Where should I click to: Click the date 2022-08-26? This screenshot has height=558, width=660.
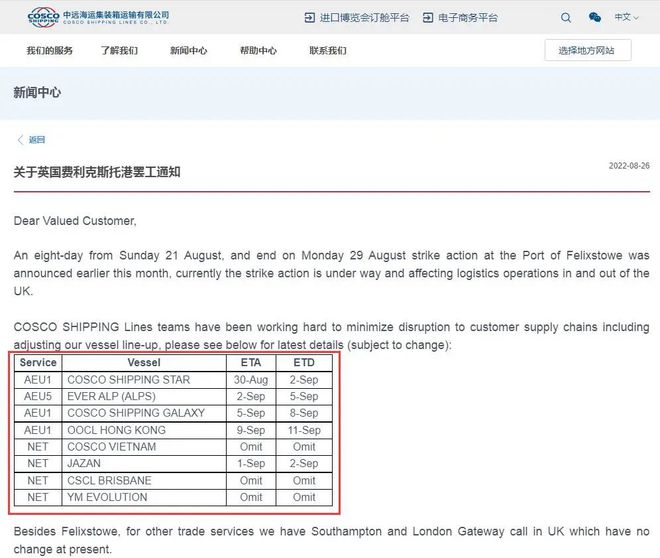coord(629,165)
